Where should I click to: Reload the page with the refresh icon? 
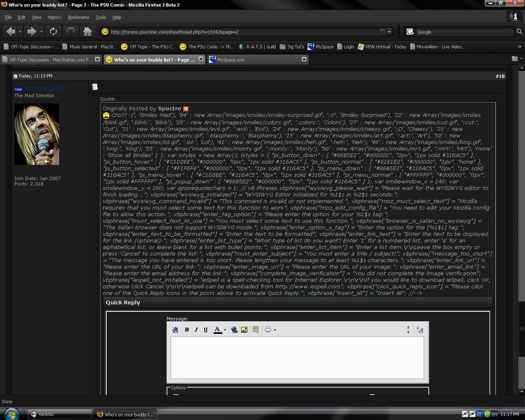tap(53, 32)
